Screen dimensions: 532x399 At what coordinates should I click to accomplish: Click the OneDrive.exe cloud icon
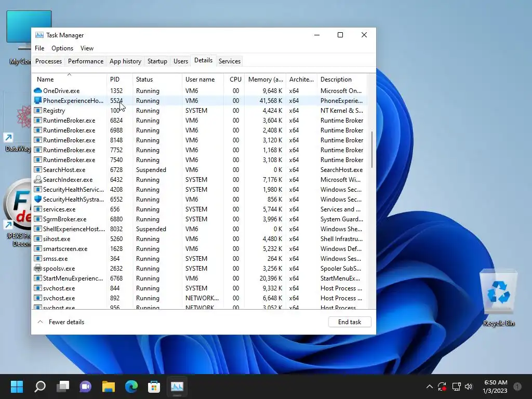[x=37, y=90]
